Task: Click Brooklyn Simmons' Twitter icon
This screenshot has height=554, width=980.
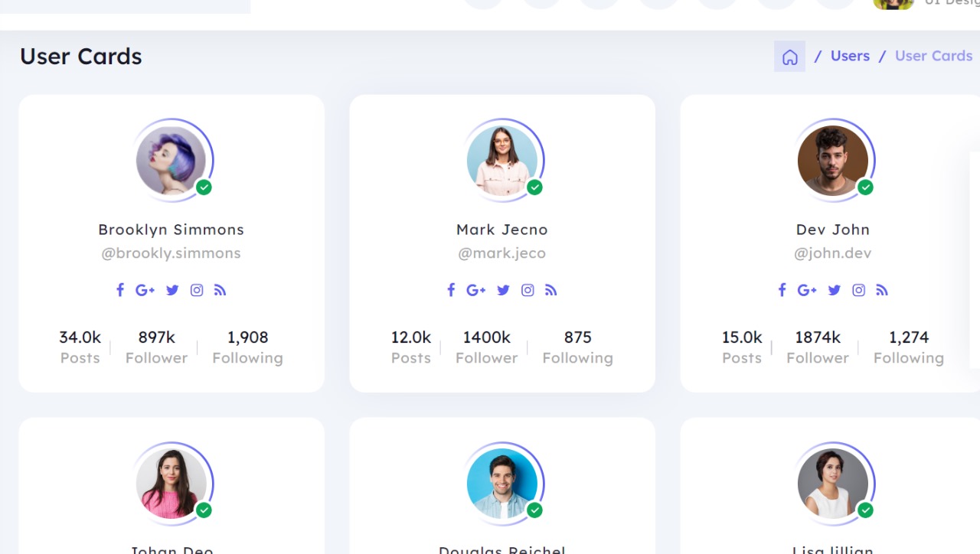Action: point(172,290)
